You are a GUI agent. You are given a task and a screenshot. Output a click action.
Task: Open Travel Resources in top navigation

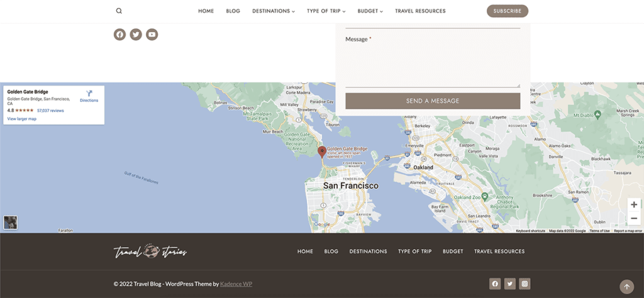420,11
